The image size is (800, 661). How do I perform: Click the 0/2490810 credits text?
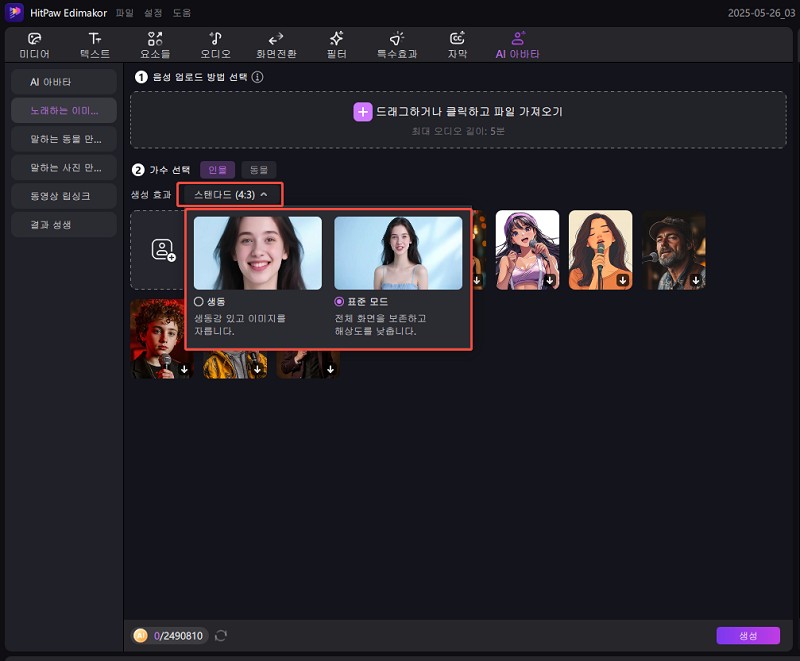(x=178, y=635)
